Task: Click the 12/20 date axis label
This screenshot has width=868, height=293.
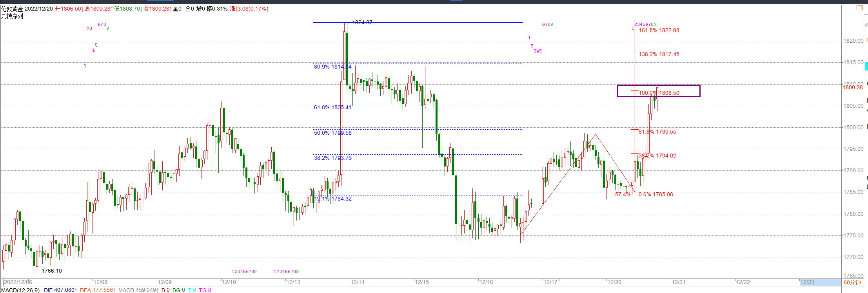Action: pyautogui.click(x=614, y=282)
